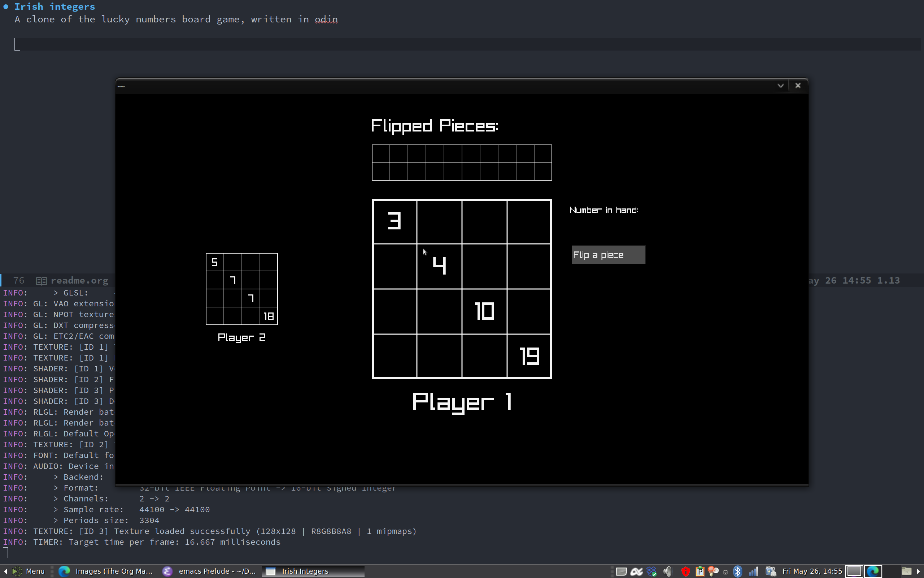Click the power manager battery tray icon
924x578 pixels.
click(x=771, y=571)
